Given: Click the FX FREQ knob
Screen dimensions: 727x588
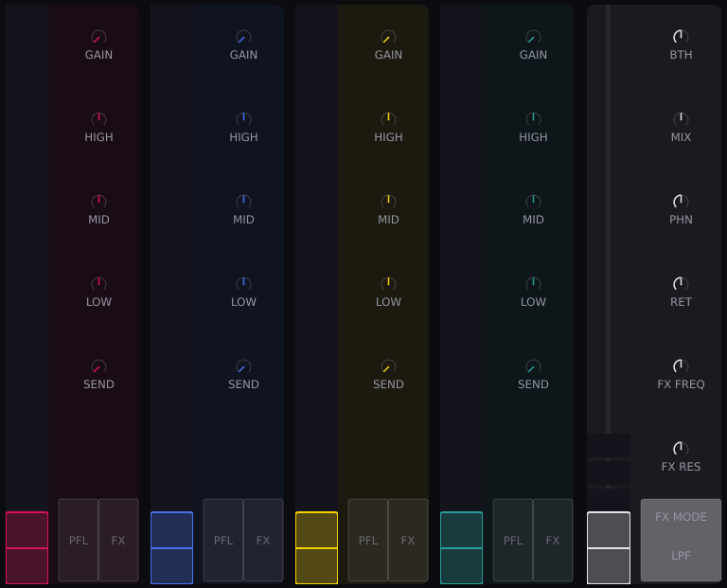Looking at the screenshot, I should [681, 366].
